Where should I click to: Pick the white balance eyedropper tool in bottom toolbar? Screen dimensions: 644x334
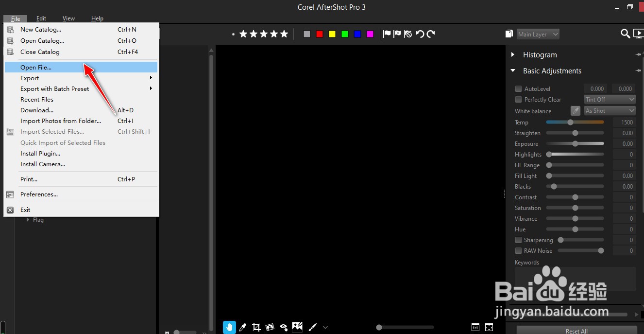pos(243,327)
